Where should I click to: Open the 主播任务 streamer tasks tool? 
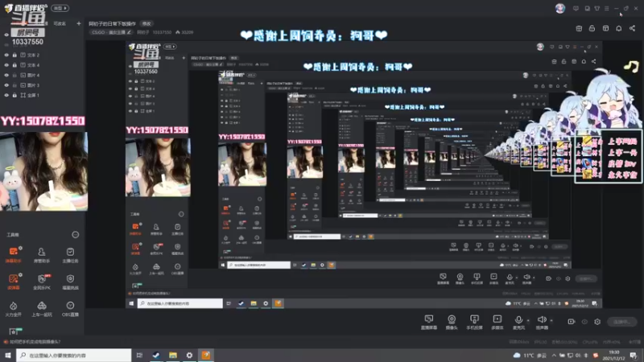70,255
